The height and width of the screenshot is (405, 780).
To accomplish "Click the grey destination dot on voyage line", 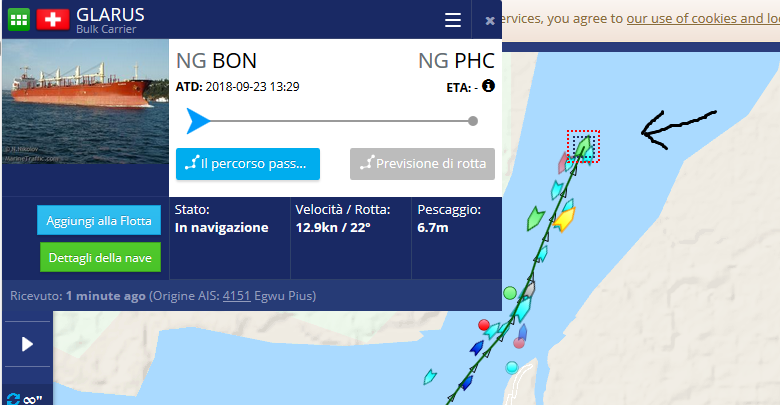I will tap(473, 121).
